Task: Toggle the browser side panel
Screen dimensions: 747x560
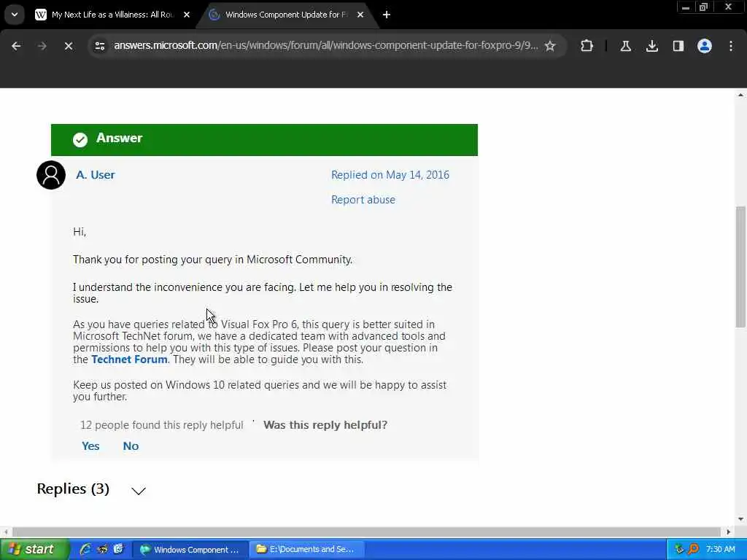Action: [x=678, y=46]
